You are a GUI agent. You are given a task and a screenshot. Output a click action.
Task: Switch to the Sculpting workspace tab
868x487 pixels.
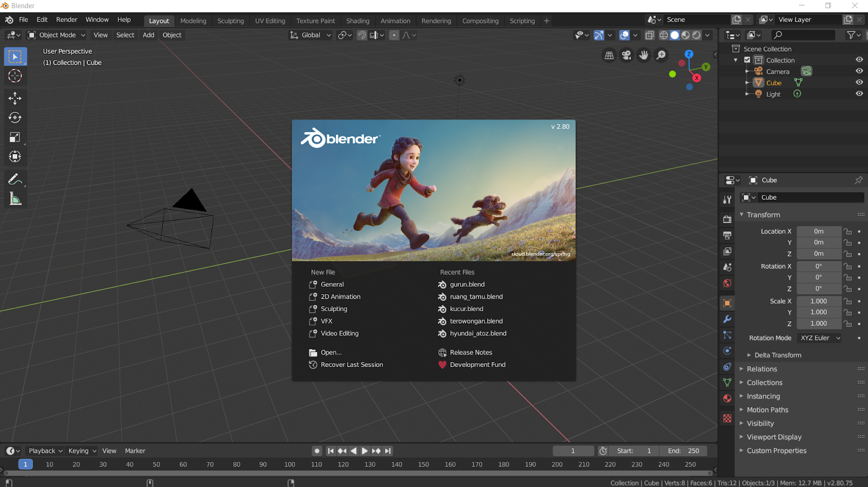pyautogui.click(x=231, y=21)
